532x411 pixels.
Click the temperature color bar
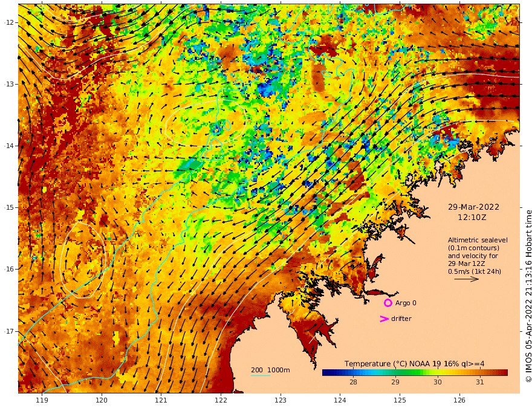point(415,373)
